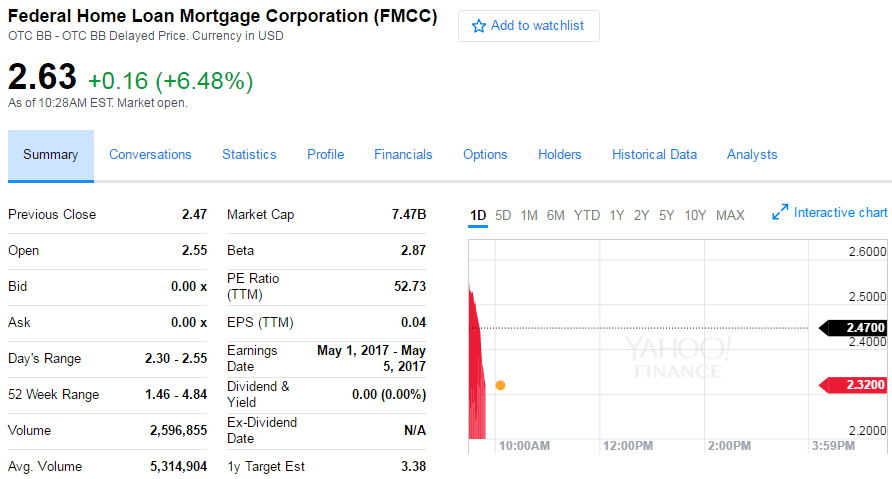892x479 pixels.
Task: Select the 1D chart range
Action: coord(478,215)
